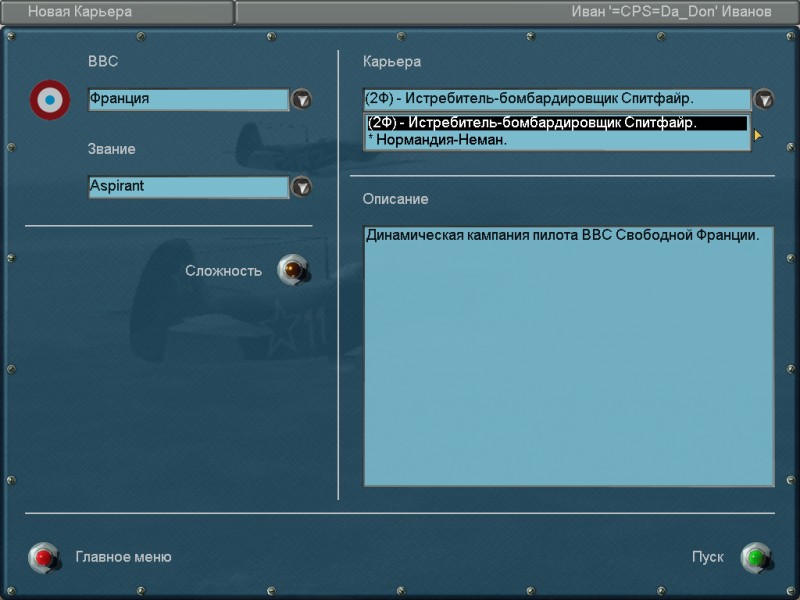Screen dimensions: 800x600
Task: Select the Aspirant rank field
Action: point(188,187)
